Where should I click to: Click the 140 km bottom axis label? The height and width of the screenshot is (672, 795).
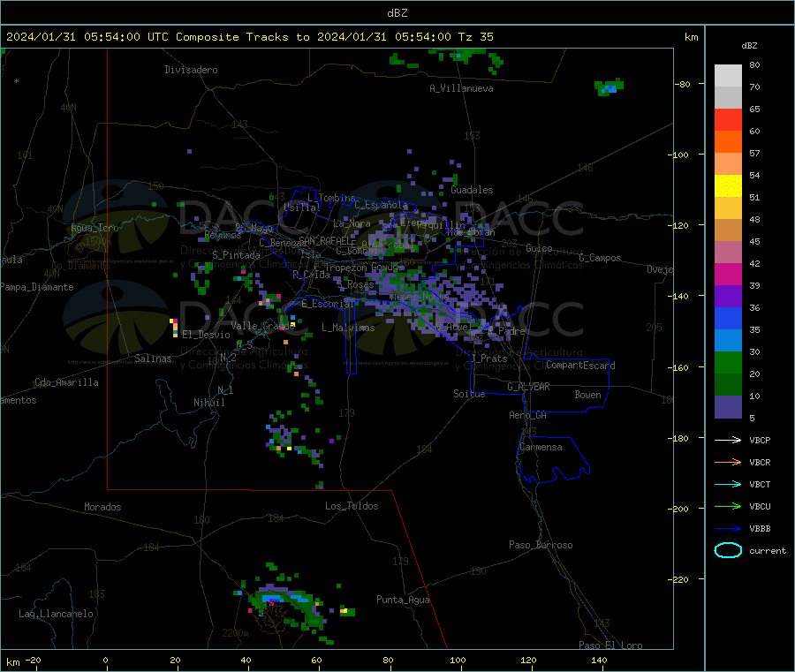click(x=599, y=660)
